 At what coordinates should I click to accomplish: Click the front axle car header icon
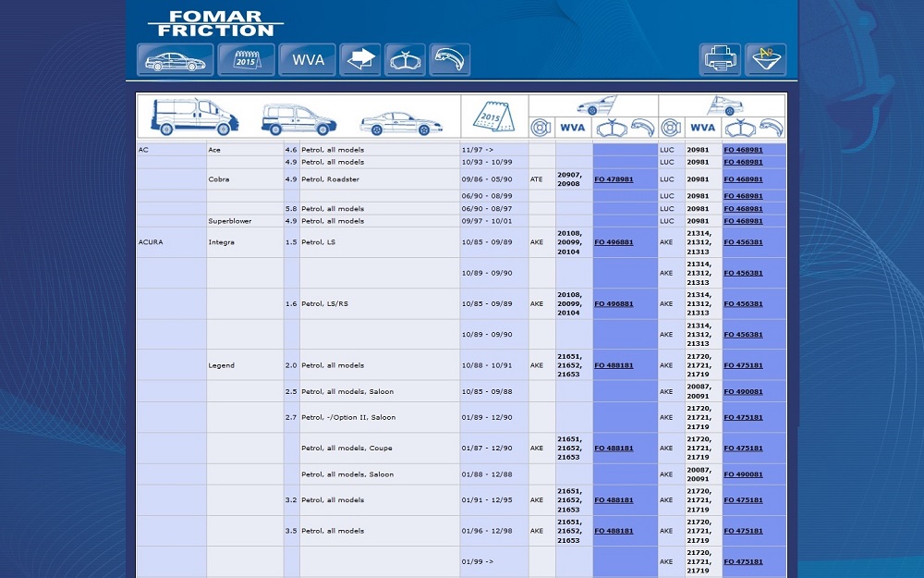[x=596, y=105]
